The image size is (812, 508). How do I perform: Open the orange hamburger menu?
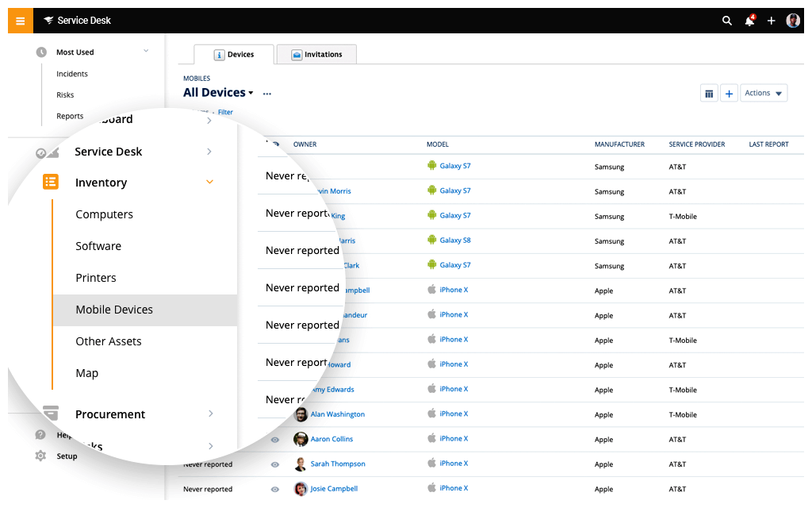click(x=20, y=21)
